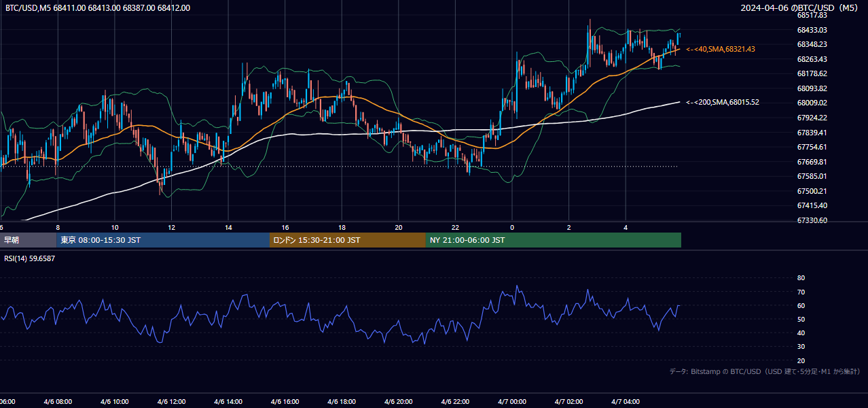
Task: Click the bottom time label 4/6 18:00
Action: point(342,402)
